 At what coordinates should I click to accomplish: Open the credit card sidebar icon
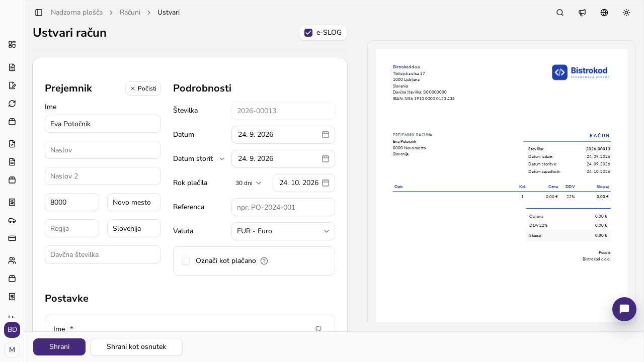[12, 238]
